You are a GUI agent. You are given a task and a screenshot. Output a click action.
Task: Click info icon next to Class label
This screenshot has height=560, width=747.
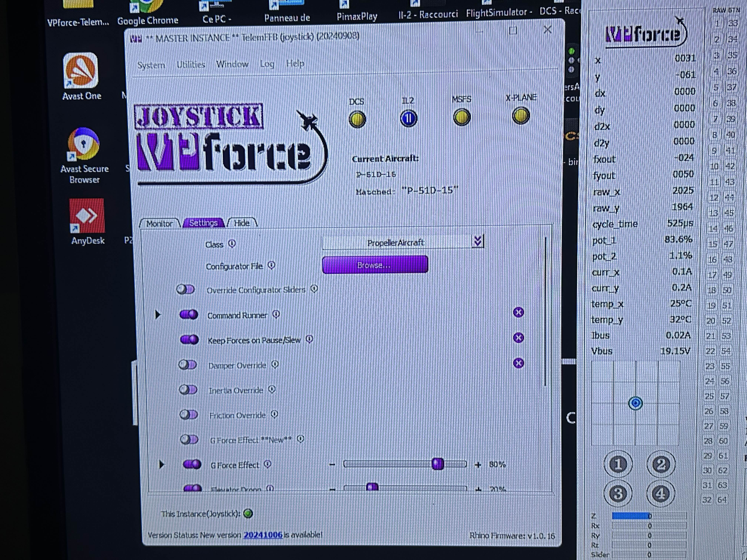coord(232,243)
